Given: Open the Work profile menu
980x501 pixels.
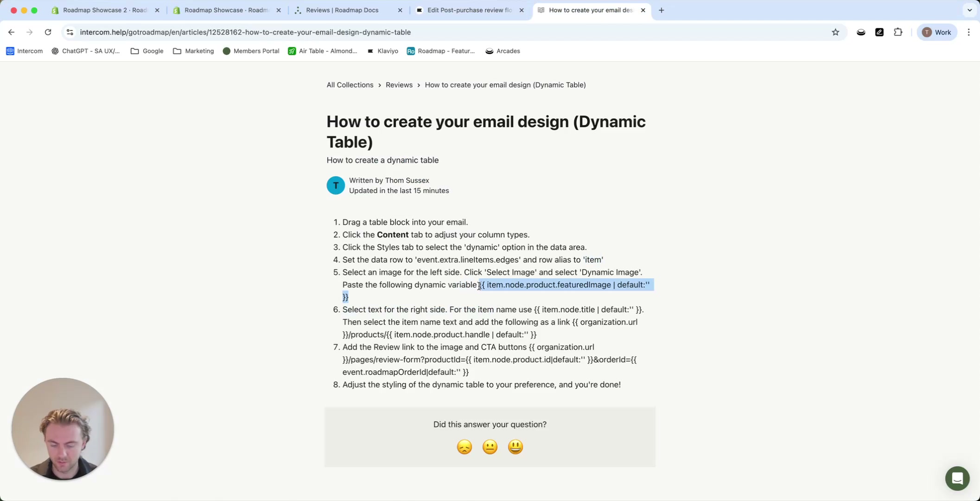Looking at the screenshot, I should (x=936, y=32).
